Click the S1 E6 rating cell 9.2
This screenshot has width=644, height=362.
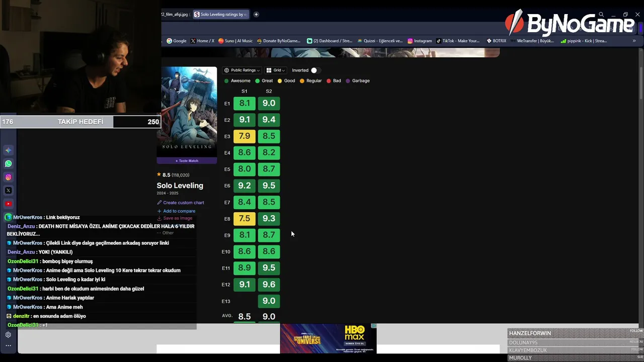[245, 186]
